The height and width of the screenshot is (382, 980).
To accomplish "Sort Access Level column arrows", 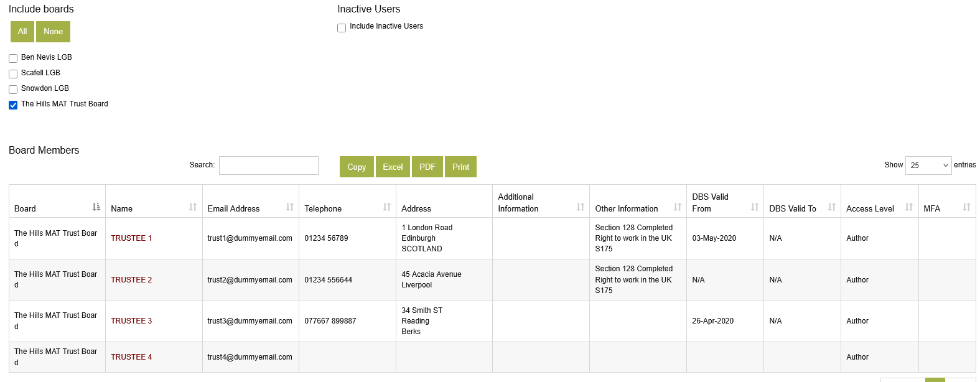I will (909, 207).
